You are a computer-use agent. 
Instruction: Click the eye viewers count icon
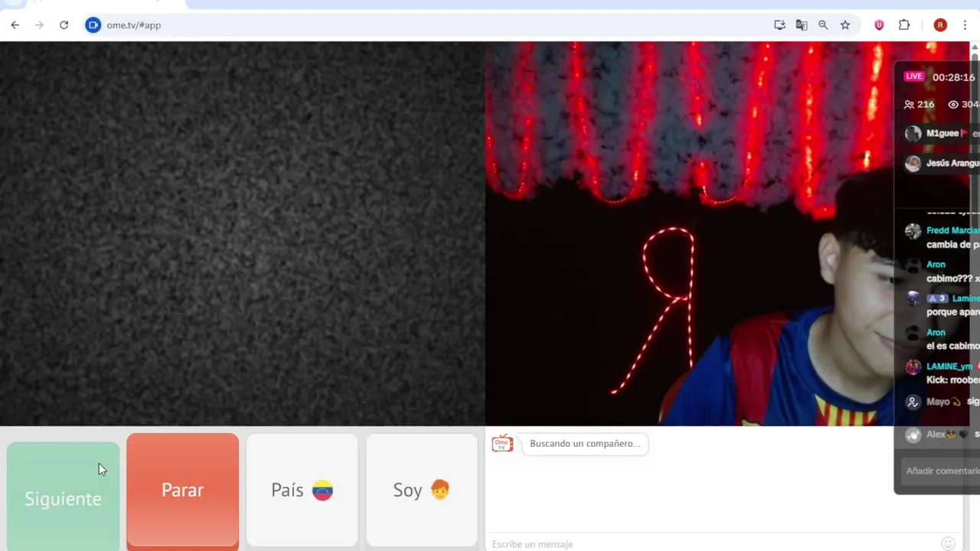tap(953, 105)
